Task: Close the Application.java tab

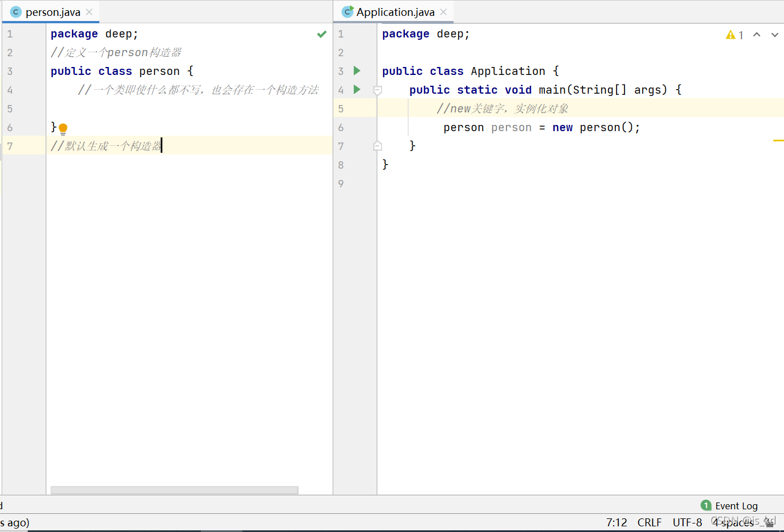Action: click(443, 12)
